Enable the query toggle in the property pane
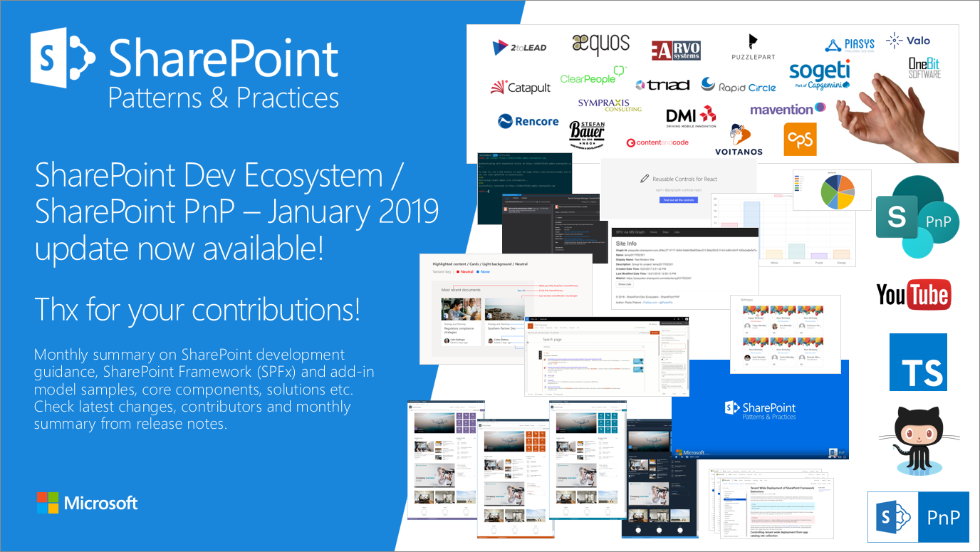980x552 pixels. (664, 360)
